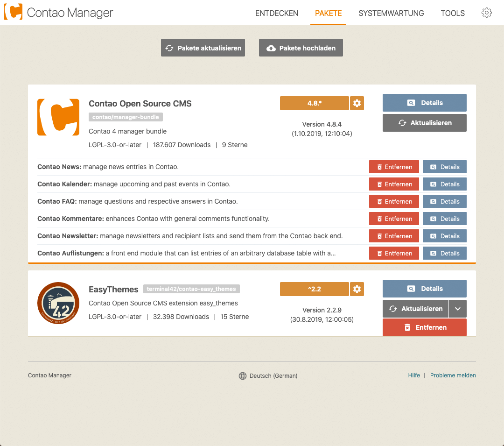
Task: Click Pakete hochladen button
Action: tap(301, 48)
